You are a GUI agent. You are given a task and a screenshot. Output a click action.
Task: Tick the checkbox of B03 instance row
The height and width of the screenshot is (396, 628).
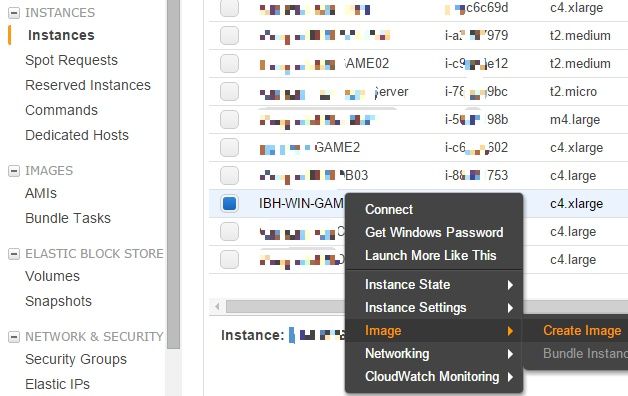(x=229, y=175)
